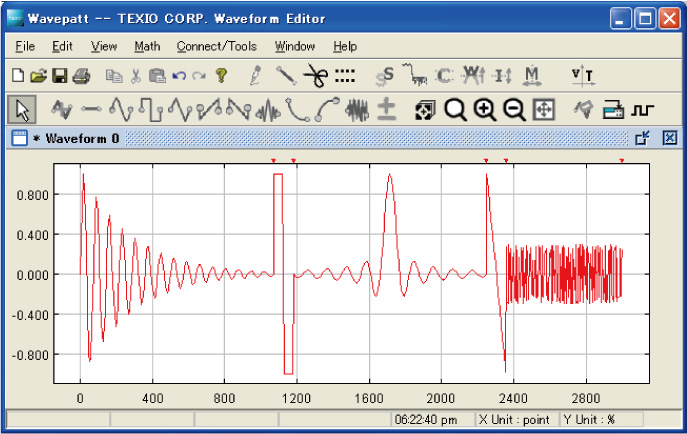Insert an exponential rise curve

327,109
